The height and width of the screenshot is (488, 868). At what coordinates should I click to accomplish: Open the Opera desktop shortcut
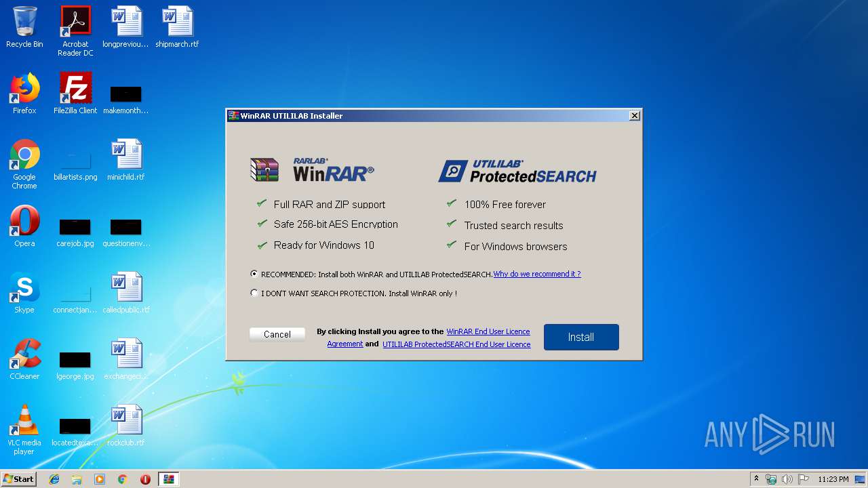click(x=24, y=226)
